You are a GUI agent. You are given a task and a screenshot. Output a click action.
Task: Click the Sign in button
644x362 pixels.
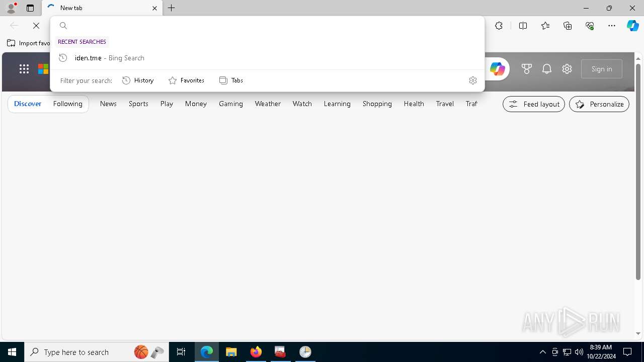(x=602, y=69)
